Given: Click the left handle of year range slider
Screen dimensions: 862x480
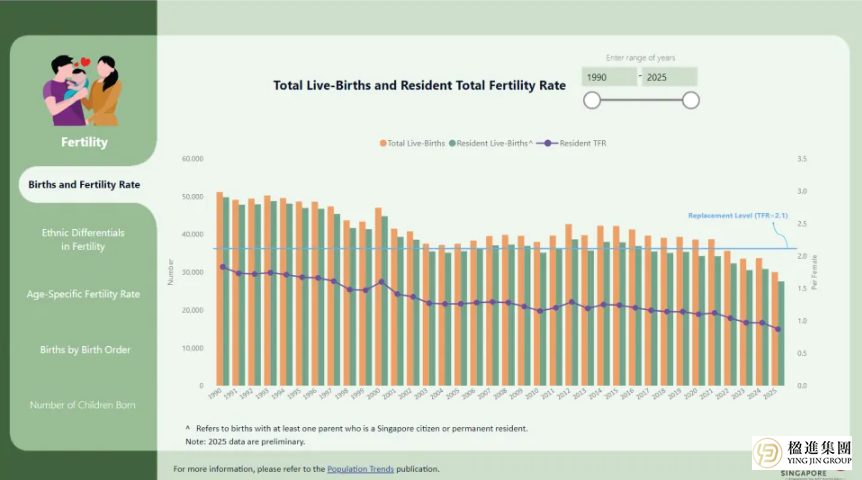Looking at the screenshot, I should point(592,100).
